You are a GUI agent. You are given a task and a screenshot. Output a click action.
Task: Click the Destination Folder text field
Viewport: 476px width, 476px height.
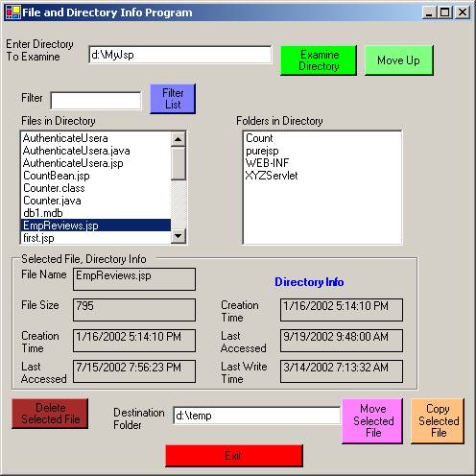pos(257,416)
